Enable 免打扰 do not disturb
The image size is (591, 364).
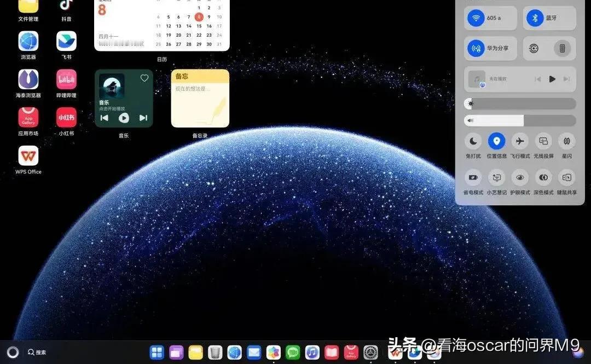click(473, 141)
